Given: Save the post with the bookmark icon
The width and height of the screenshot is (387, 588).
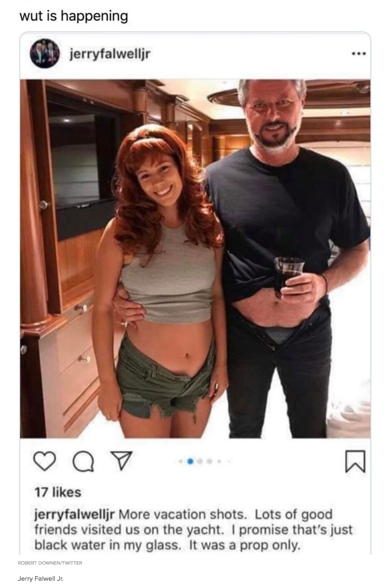Looking at the screenshot, I should (355, 461).
